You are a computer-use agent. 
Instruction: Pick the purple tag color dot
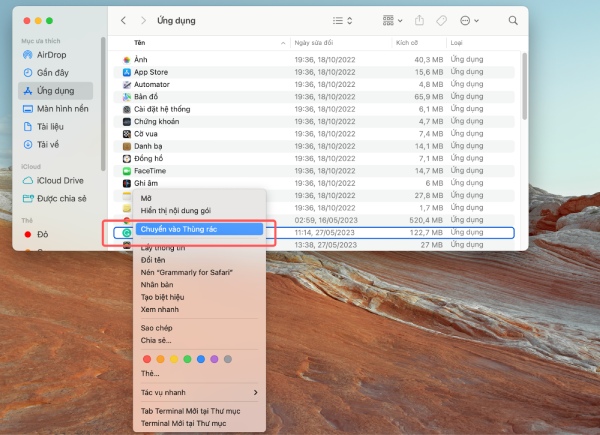click(214, 359)
